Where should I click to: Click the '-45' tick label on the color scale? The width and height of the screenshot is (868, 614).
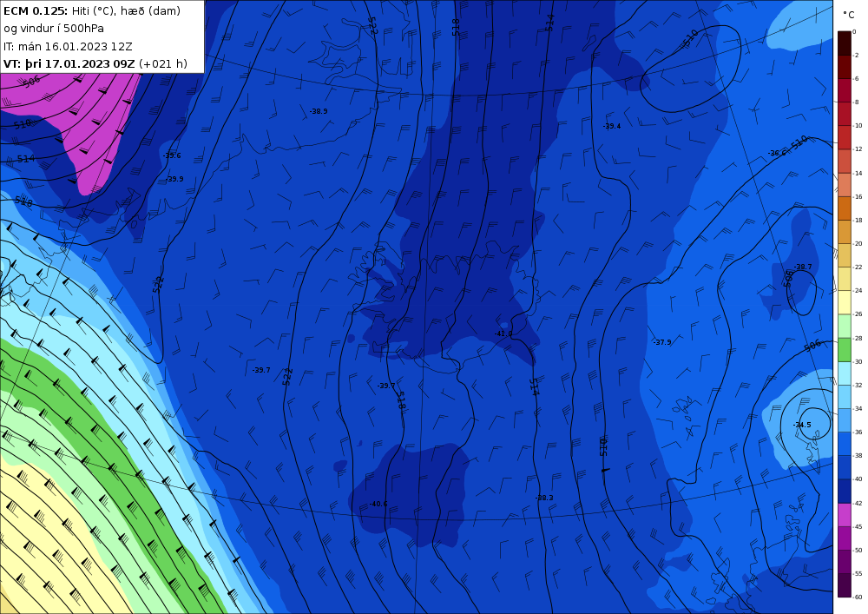tap(858, 527)
